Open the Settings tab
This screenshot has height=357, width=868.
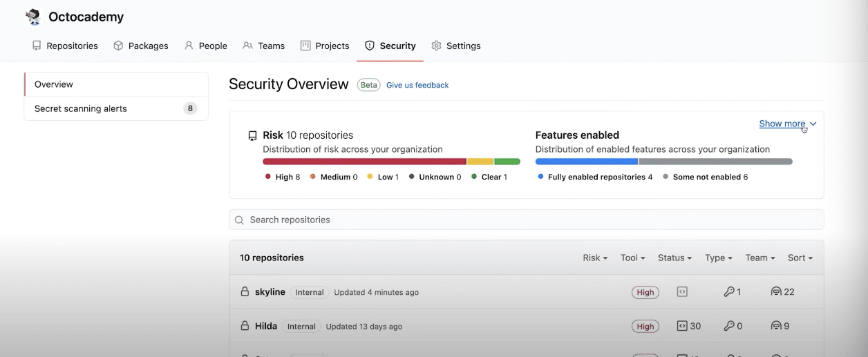[x=455, y=46]
